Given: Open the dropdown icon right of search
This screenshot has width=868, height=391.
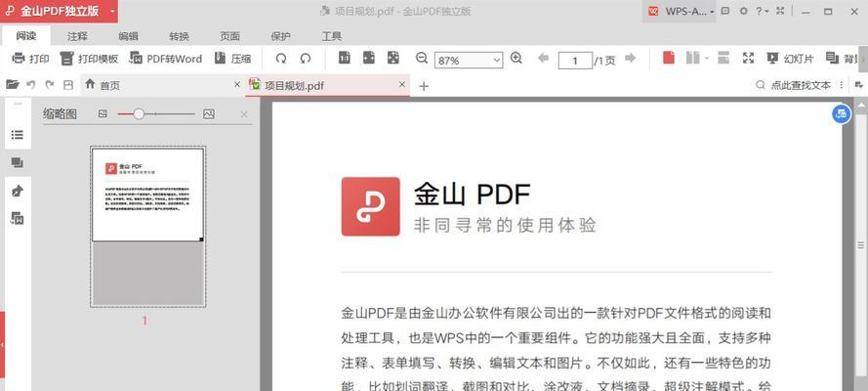Looking at the screenshot, I should (x=859, y=85).
